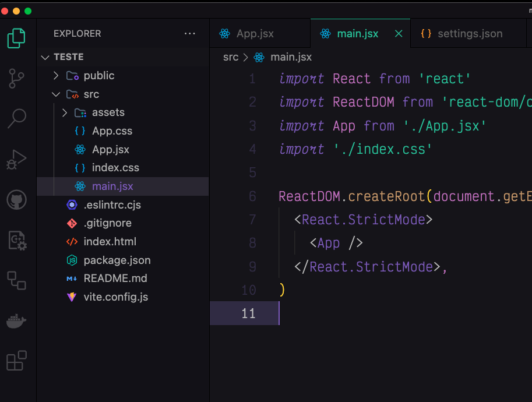Image resolution: width=532 pixels, height=402 pixels.
Task: Open the GitHub view in activity bar
Action: (x=16, y=200)
